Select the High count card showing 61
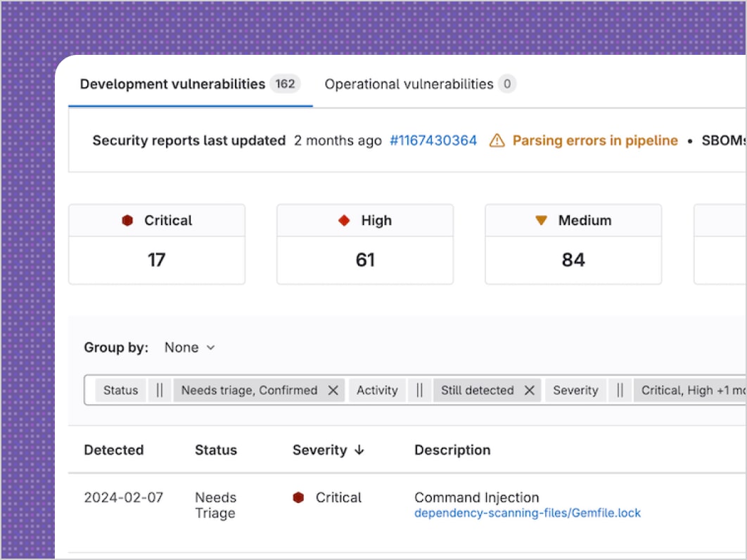 tap(365, 245)
